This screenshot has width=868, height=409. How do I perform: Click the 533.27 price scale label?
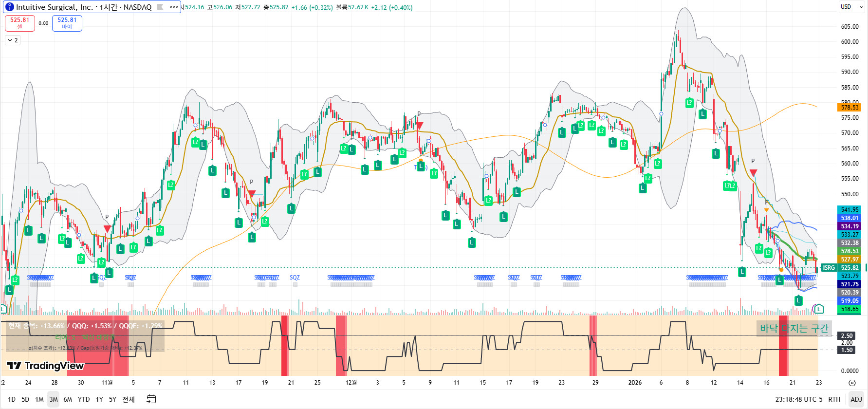coord(850,235)
